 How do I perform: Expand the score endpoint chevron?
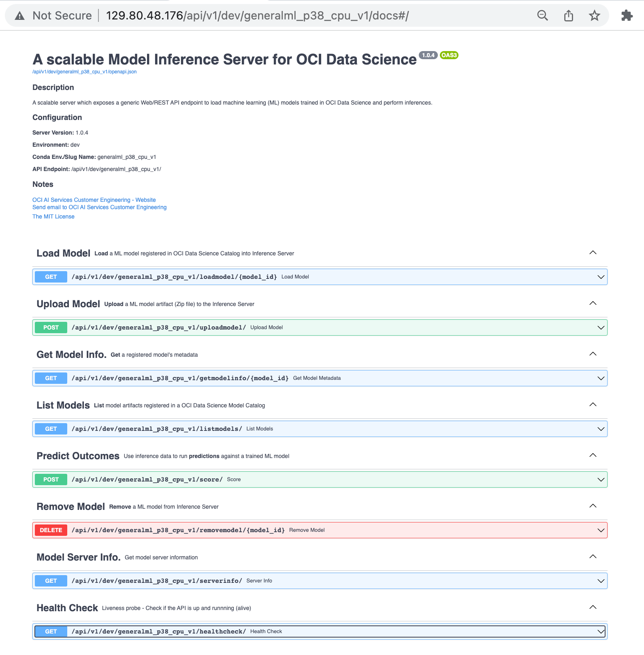click(601, 479)
